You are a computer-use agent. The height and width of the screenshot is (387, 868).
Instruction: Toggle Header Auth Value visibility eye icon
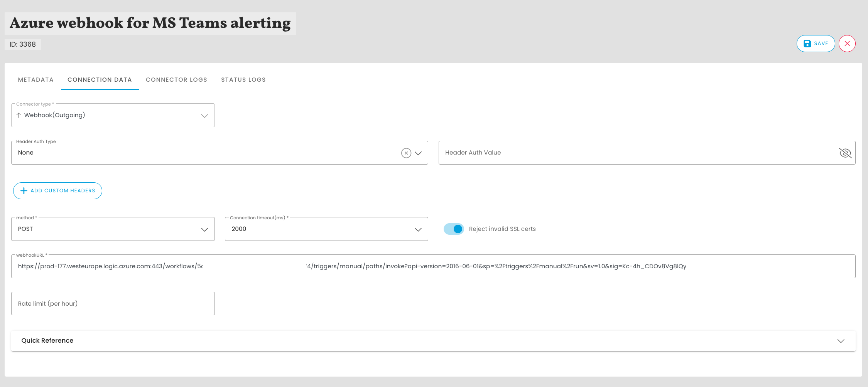point(845,153)
